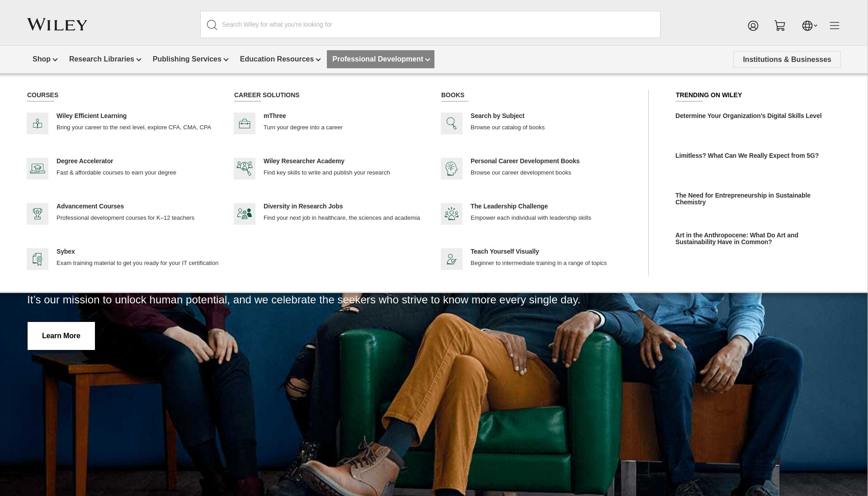This screenshot has width=868, height=496.
Task: Open The Leadership Challenge link
Action: pos(509,206)
